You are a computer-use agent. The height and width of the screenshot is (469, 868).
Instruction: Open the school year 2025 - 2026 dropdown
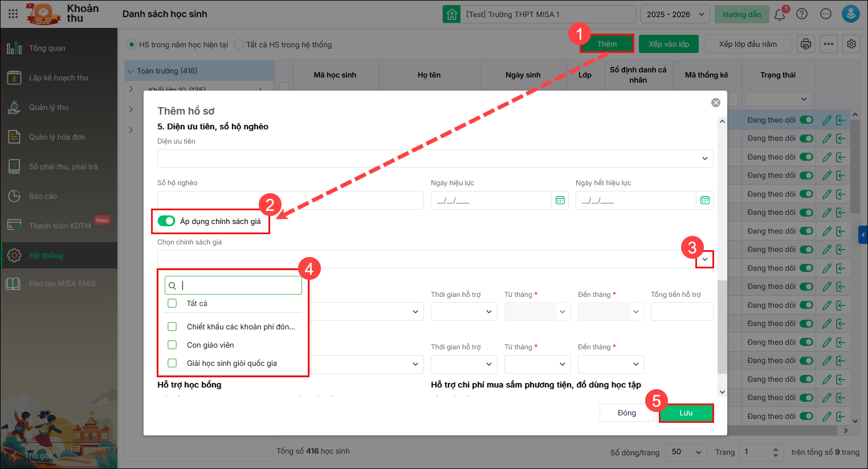click(675, 14)
